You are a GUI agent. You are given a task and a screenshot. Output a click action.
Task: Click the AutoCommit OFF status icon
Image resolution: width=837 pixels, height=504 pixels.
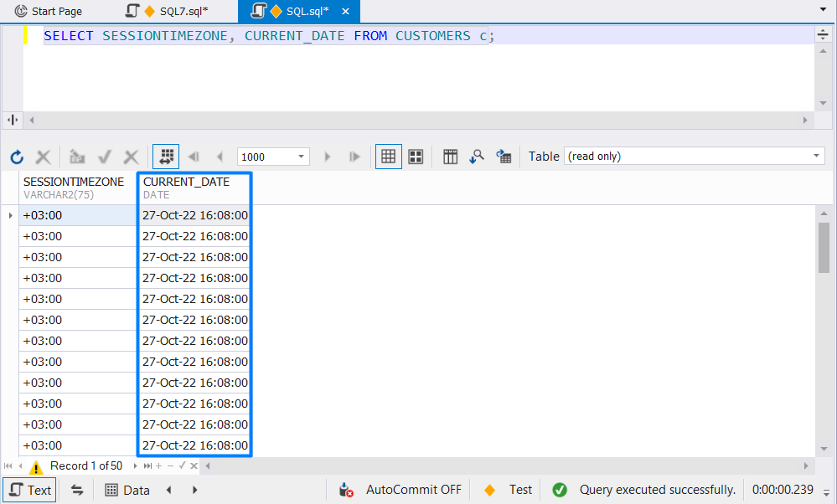[346, 490]
